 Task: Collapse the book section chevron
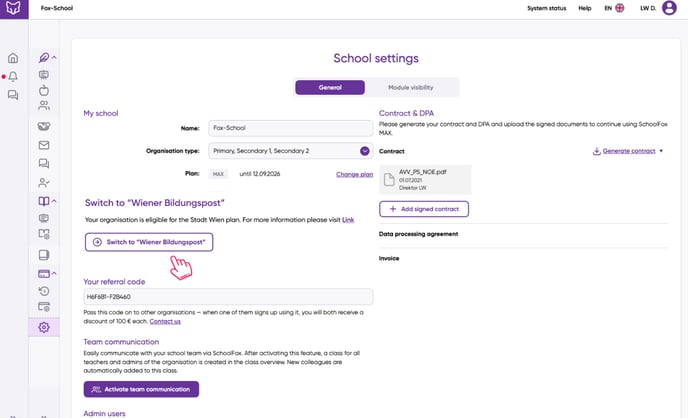54,201
